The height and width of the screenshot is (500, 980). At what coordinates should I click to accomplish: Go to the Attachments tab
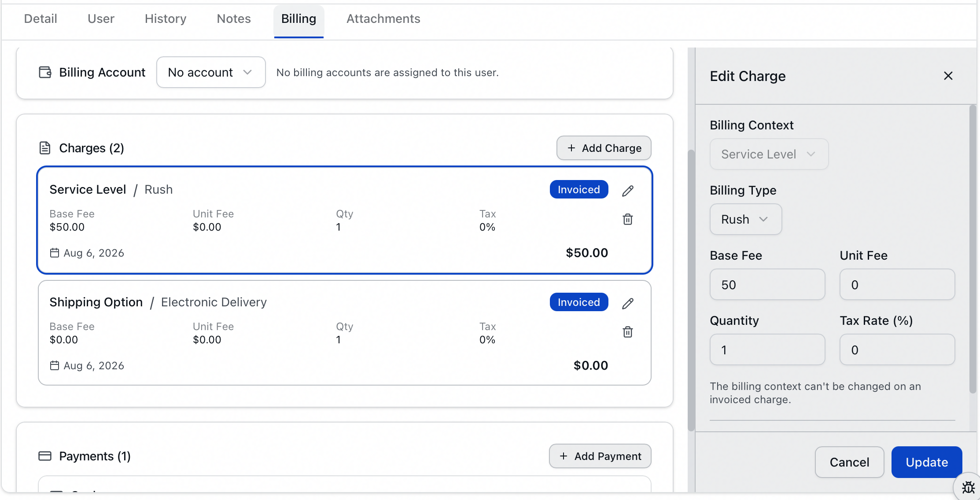[x=383, y=18]
